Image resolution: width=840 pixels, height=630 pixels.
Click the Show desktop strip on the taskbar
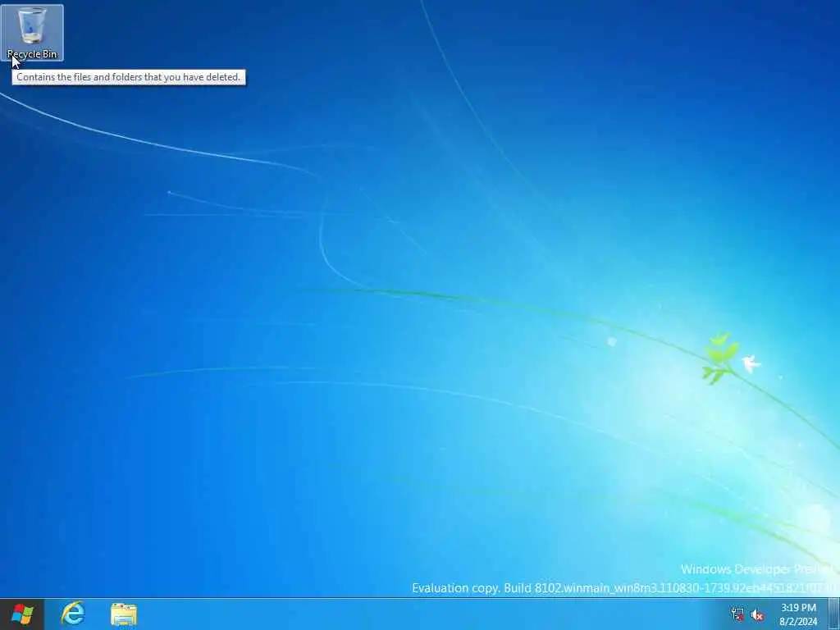click(834, 614)
